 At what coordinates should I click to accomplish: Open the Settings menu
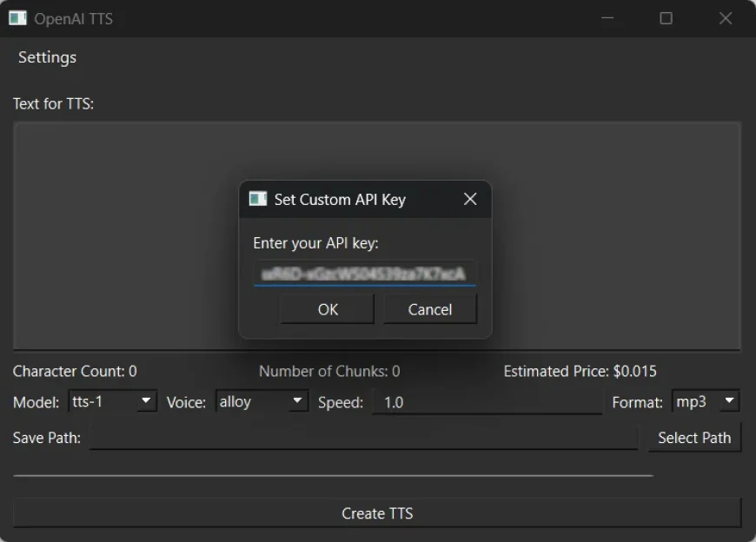tap(47, 57)
